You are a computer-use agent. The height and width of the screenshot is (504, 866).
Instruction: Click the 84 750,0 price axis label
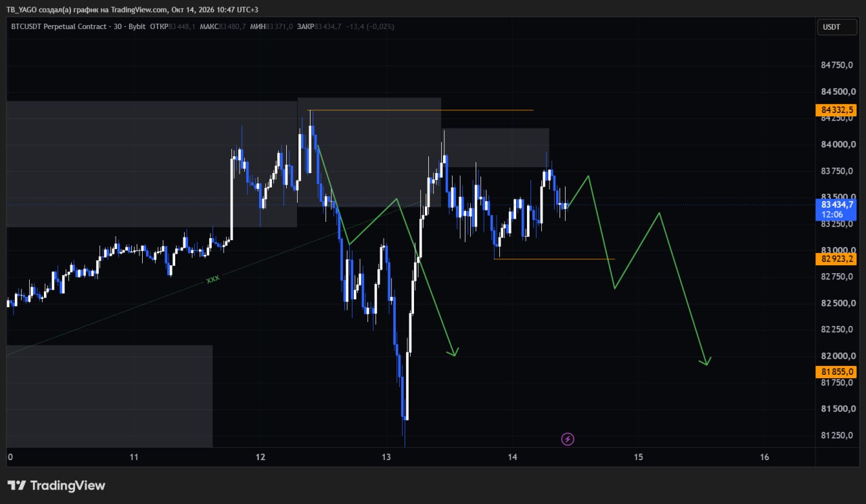(836, 66)
